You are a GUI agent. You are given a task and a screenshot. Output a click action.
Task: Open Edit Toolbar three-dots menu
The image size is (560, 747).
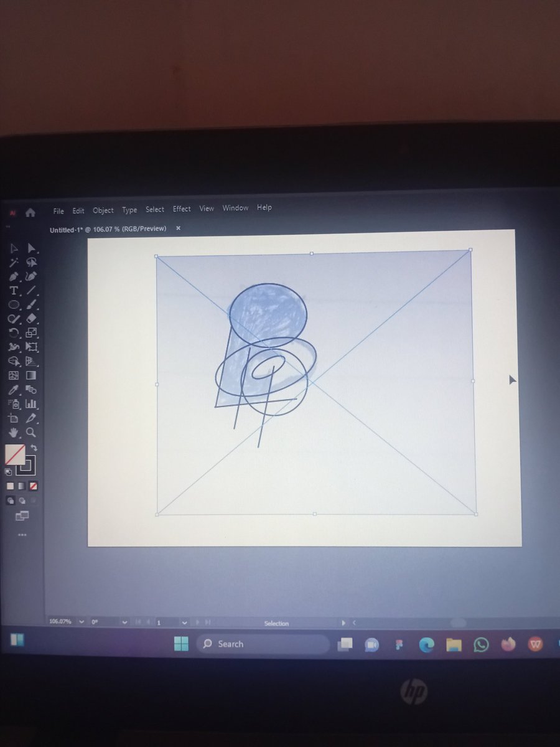[22, 534]
